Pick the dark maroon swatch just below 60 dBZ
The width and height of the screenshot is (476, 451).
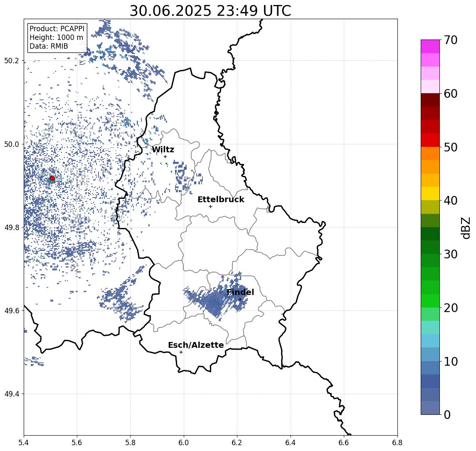430,100
